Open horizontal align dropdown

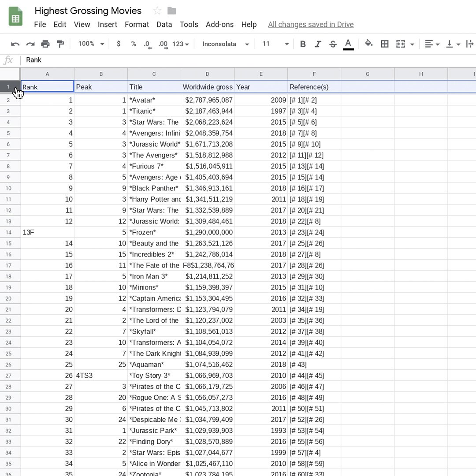432,45
